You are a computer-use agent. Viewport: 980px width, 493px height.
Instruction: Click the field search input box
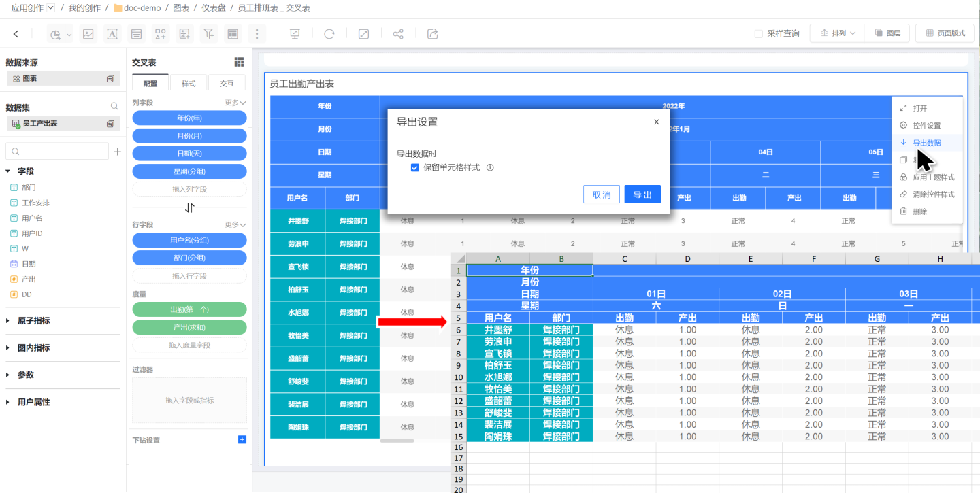(60, 151)
